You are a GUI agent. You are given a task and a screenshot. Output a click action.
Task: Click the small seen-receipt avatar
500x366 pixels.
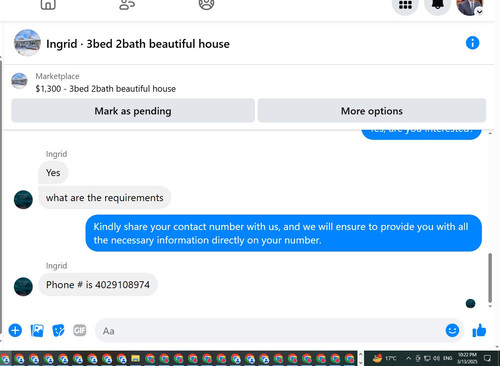tap(470, 303)
